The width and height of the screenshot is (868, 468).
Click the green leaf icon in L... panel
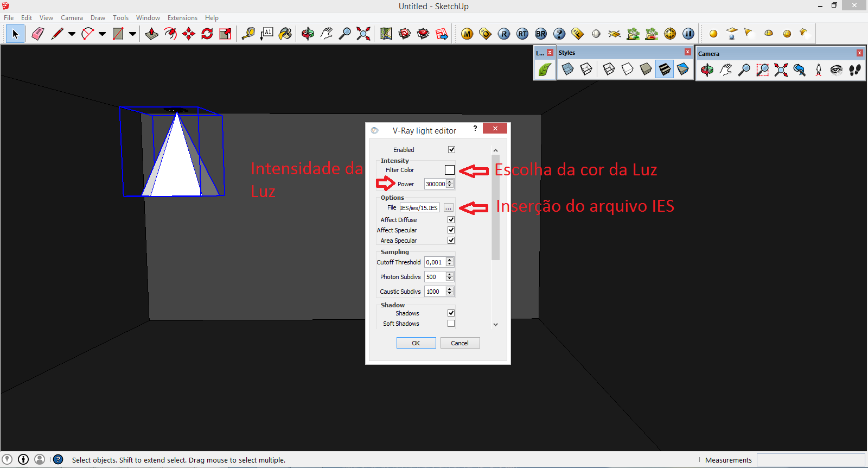click(545, 69)
